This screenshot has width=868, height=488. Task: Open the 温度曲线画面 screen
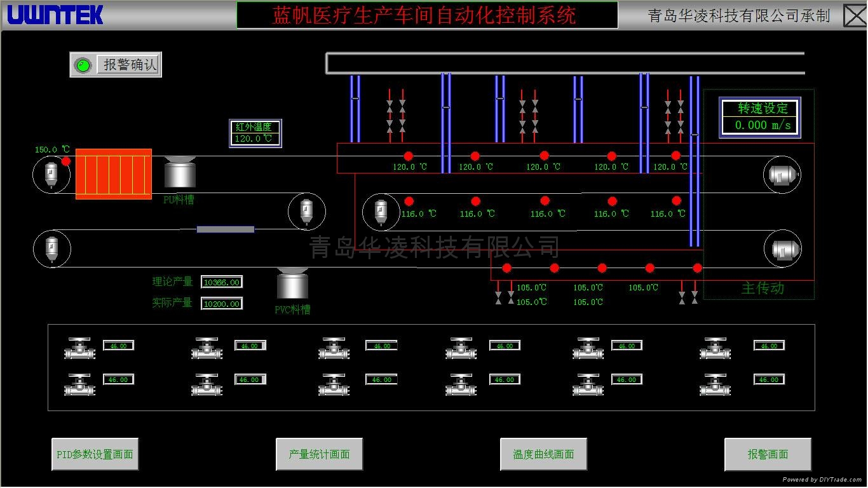543,454
